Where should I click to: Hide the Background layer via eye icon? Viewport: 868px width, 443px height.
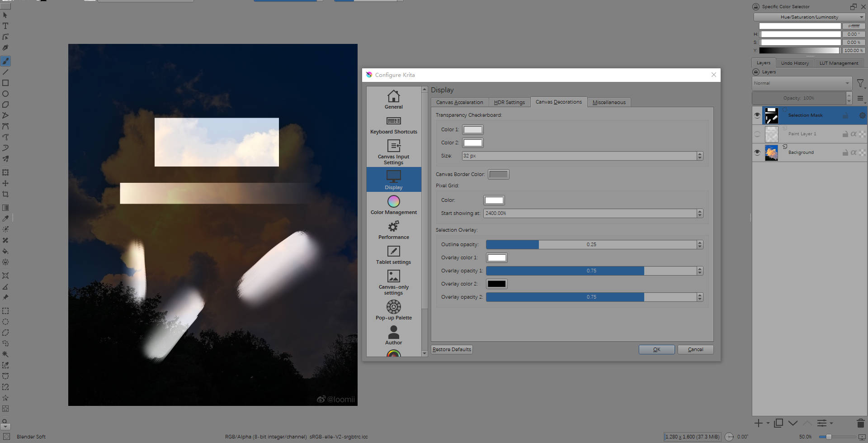[x=757, y=152]
